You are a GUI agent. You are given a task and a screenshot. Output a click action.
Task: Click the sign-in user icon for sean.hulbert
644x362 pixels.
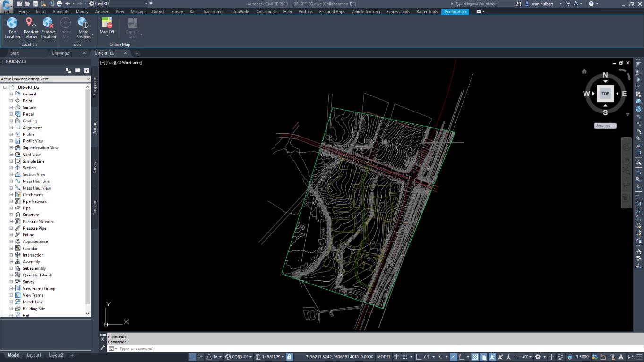coord(527,4)
